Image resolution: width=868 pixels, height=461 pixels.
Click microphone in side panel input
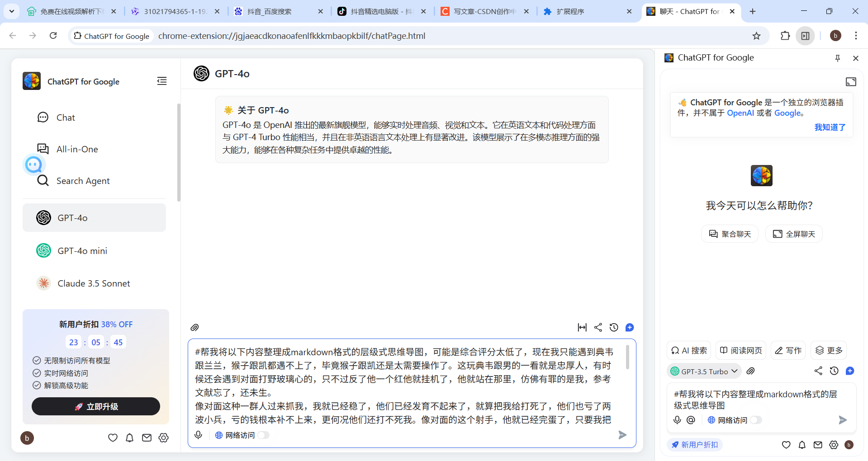point(677,420)
